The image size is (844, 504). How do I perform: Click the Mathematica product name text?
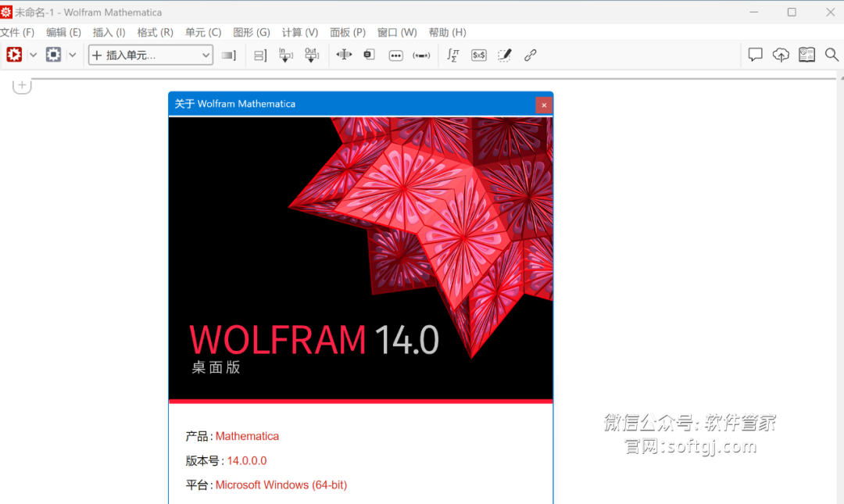[x=247, y=436]
